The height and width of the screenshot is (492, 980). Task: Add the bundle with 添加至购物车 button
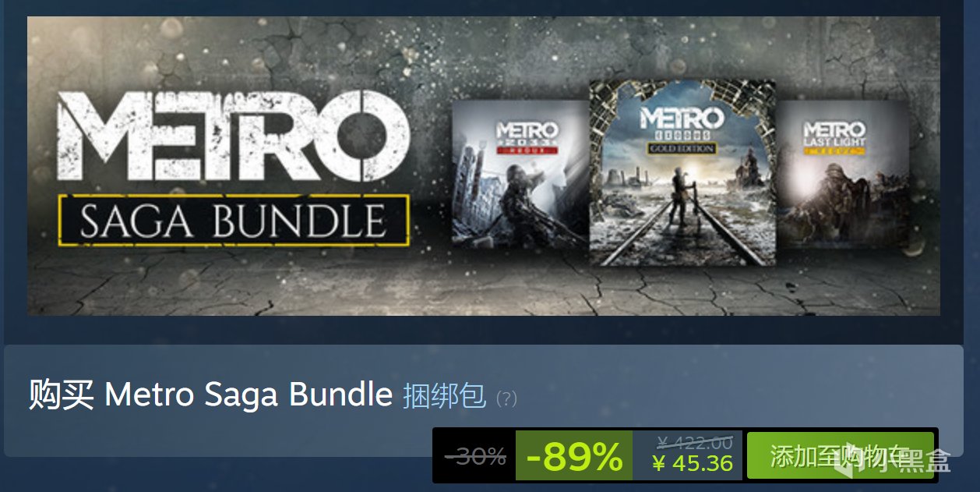coord(840,455)
